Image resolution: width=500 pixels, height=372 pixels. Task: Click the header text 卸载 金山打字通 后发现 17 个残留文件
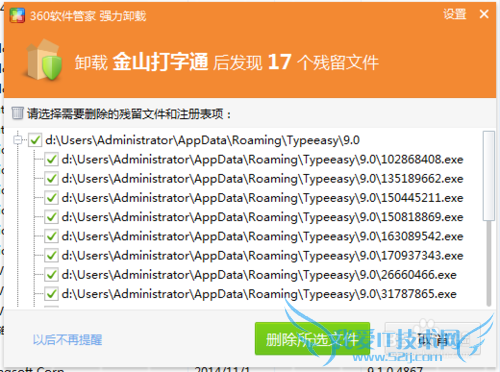(227, 62)
